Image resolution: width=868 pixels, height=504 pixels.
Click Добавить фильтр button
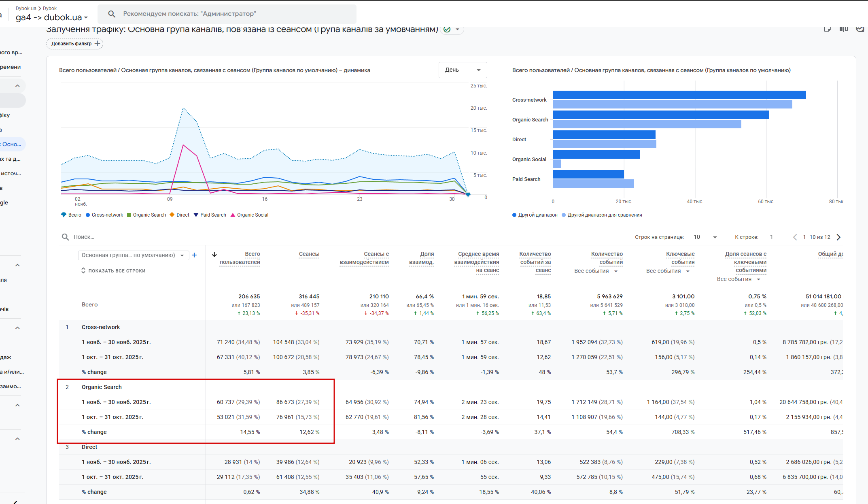click(75, 44)
